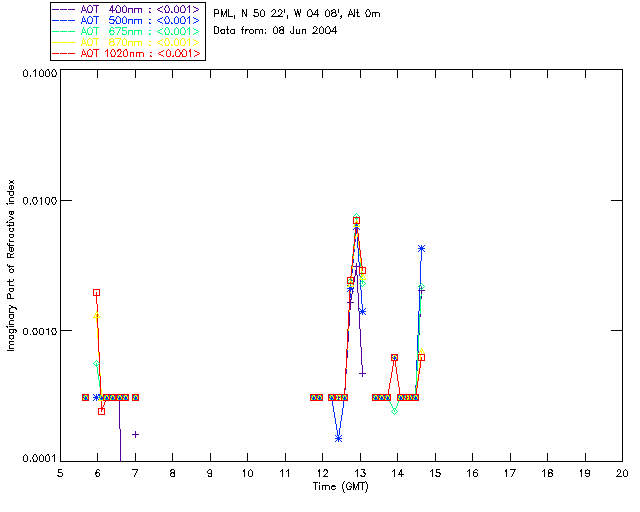Screen dimensions: 640x512
Task: Click the 'Time (GMT)' axis label
Action: click(x=340, y=487)
